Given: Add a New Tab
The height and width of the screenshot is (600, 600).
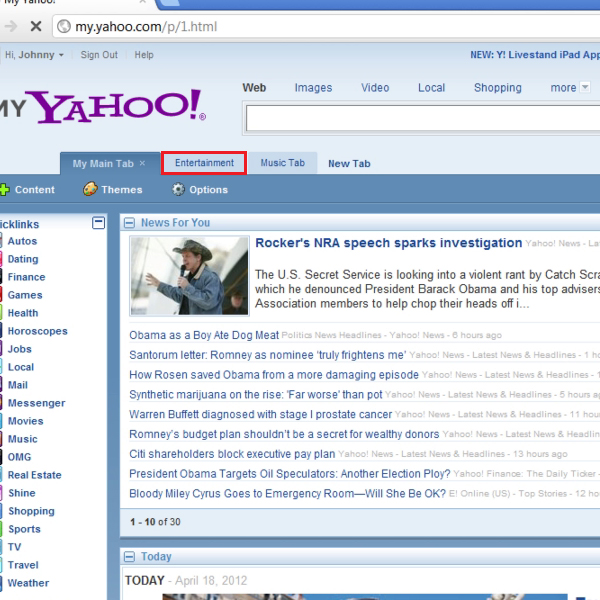Looking at the screenshot, I should pos(349,164).
